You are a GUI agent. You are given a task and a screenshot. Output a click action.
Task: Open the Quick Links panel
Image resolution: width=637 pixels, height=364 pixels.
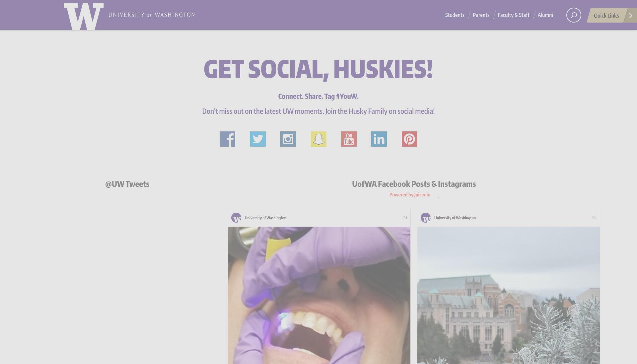pos(606,16)
